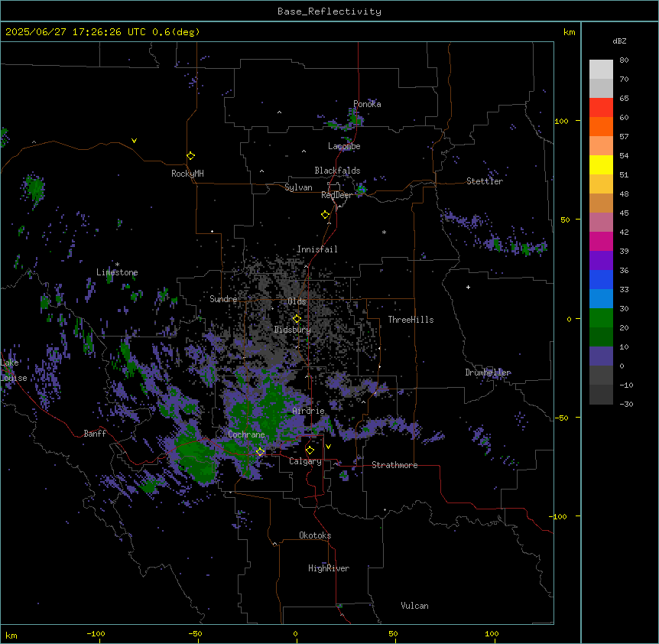
Task: Click the Sylvan label on the map
Action: click(x=298, y=187)
